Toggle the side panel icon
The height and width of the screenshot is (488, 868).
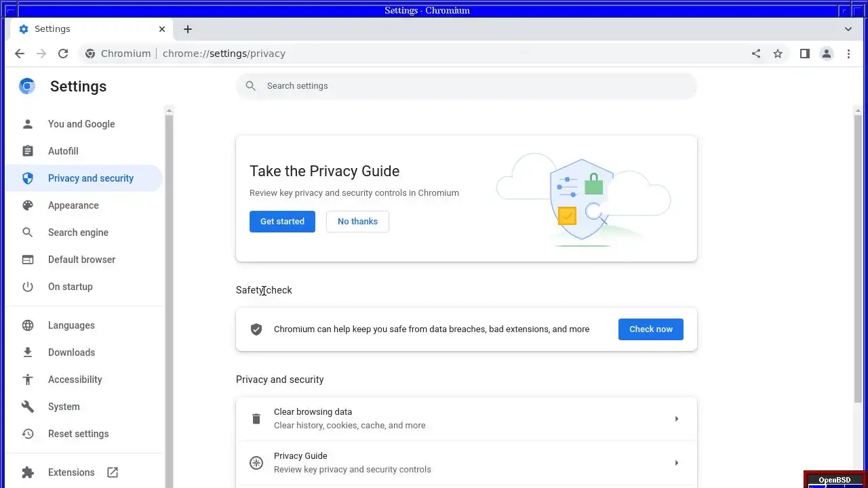point(805,54)
